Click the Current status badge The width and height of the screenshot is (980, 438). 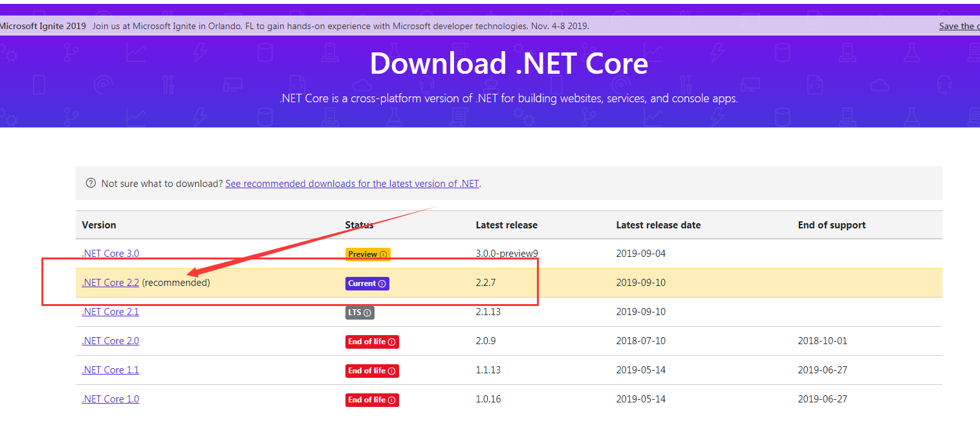367,283
